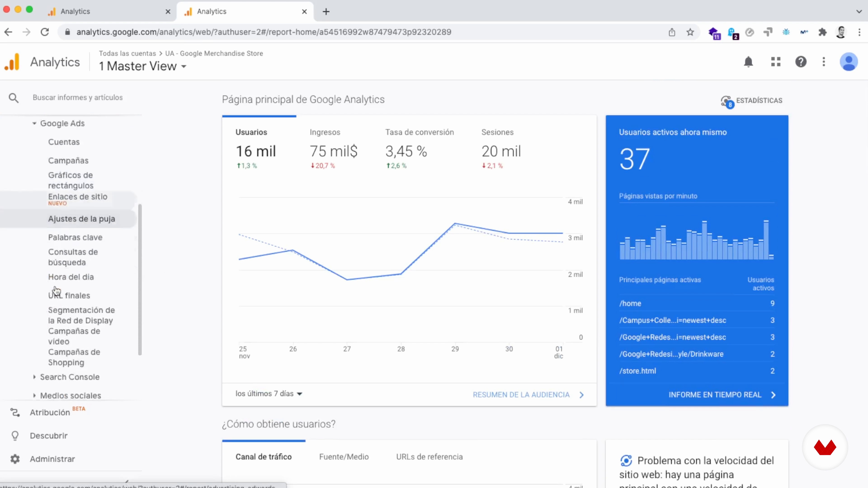Select the Tasa de conversión metric tab
This screenshot has height=488, width=868.
pyautogui.click(x=420, y=150)
